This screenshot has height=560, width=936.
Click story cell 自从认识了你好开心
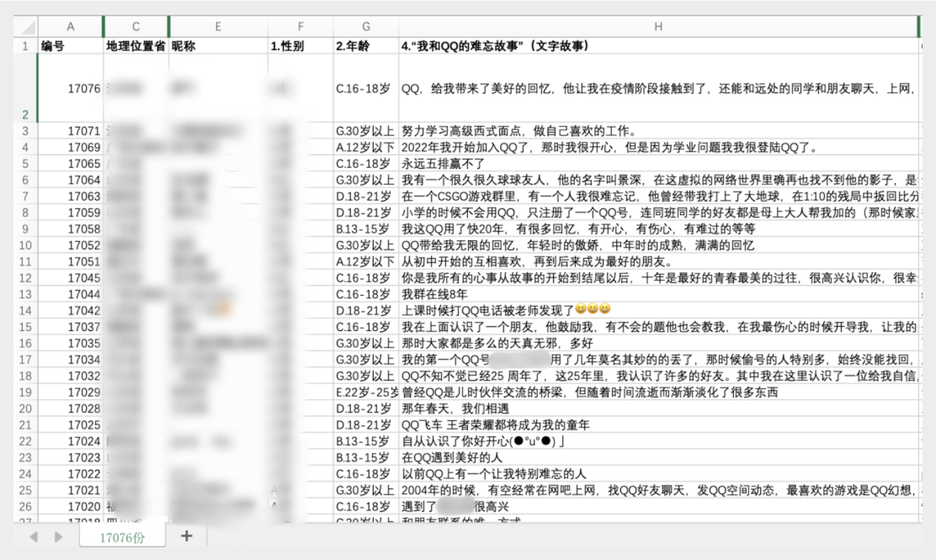pos(658,441)
